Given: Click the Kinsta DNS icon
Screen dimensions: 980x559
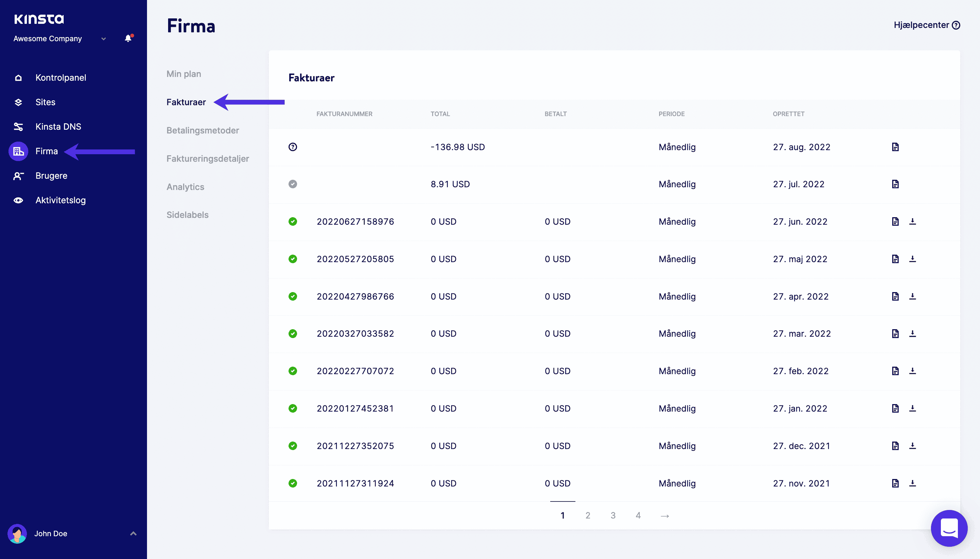Looking at the screenshot, I should click(18, 127).
